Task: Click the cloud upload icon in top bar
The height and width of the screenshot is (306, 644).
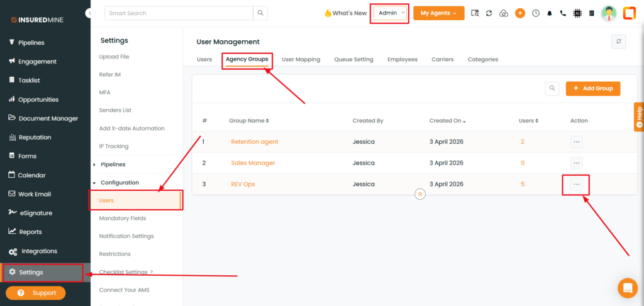Action: [x=504, y=13]
